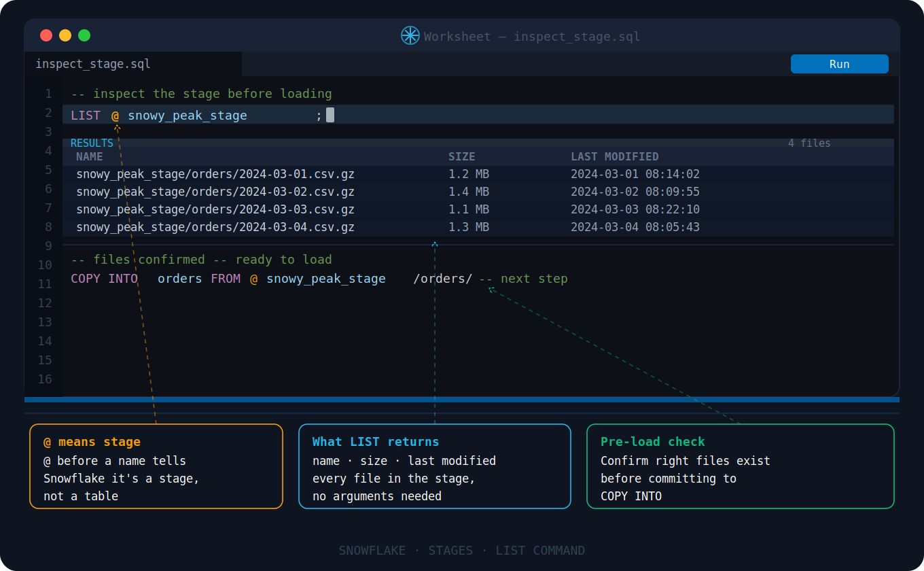Click the timestamp 2024-03-04 08:05:43
924x571 pixels.
click(x=635, y=227)
